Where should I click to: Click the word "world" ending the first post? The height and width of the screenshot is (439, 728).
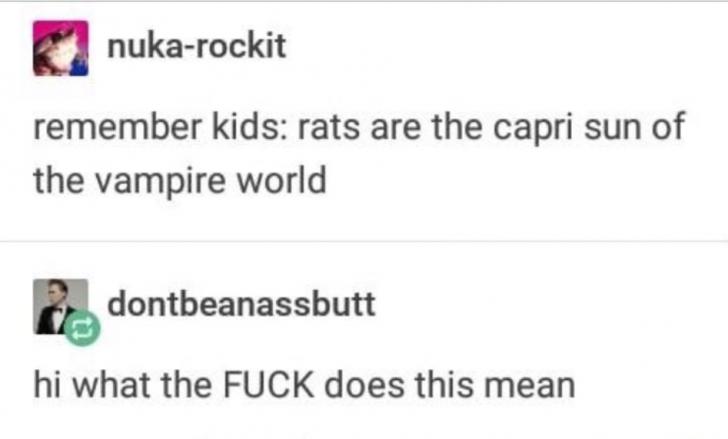281,180
